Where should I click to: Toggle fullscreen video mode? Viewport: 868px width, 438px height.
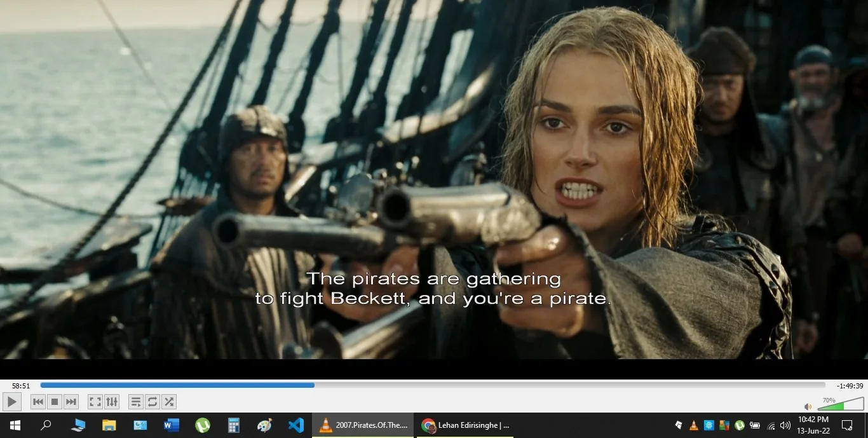[95, 402]
